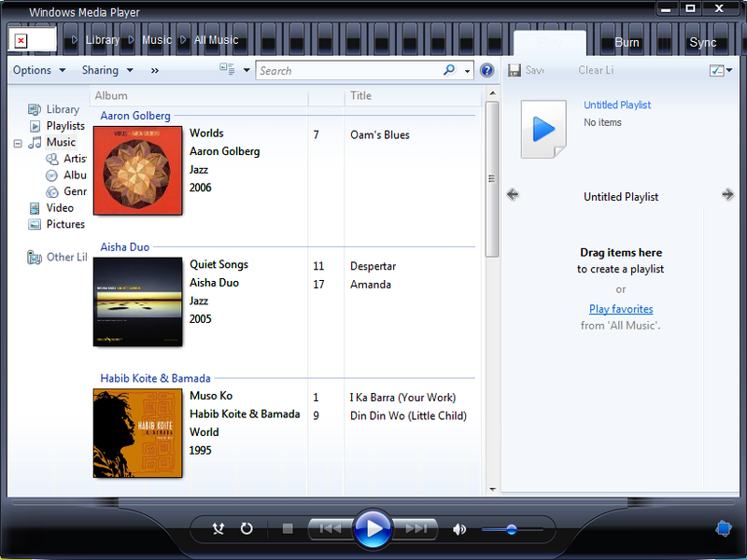Viewport: 747px width, 560px height.
Task: Click the view options icon
Action: tap(227, 69)
